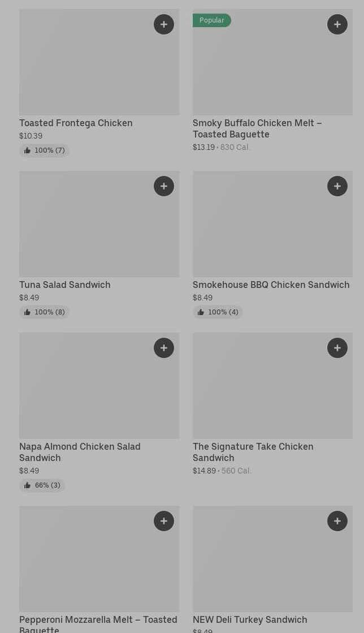
Task: Click plus icon on Tuna Salad Sandwich
Action: pos(164,186)
